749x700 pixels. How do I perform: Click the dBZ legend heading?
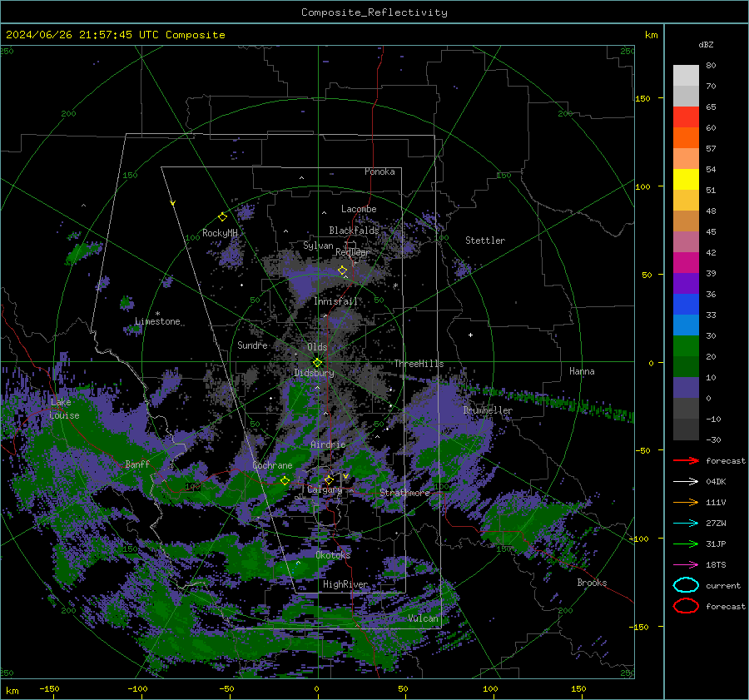pyautogui.click(x=706, y=44)
